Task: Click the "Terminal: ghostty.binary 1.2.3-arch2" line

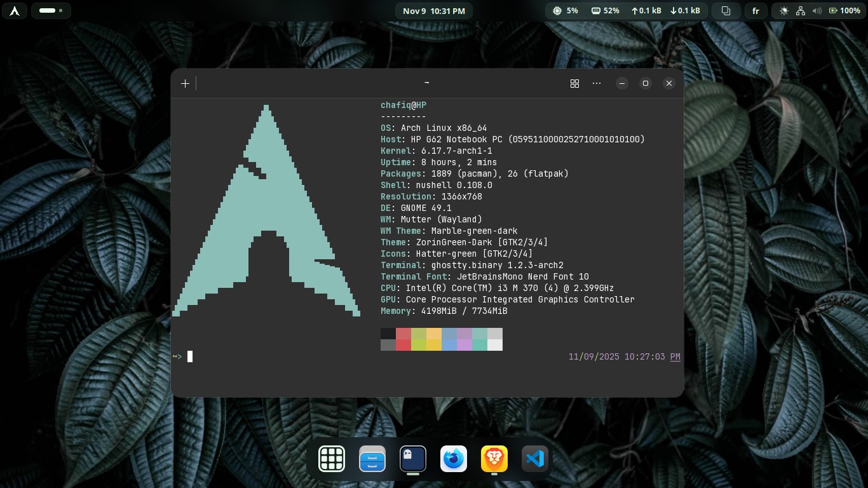Action: coord(472,265)
